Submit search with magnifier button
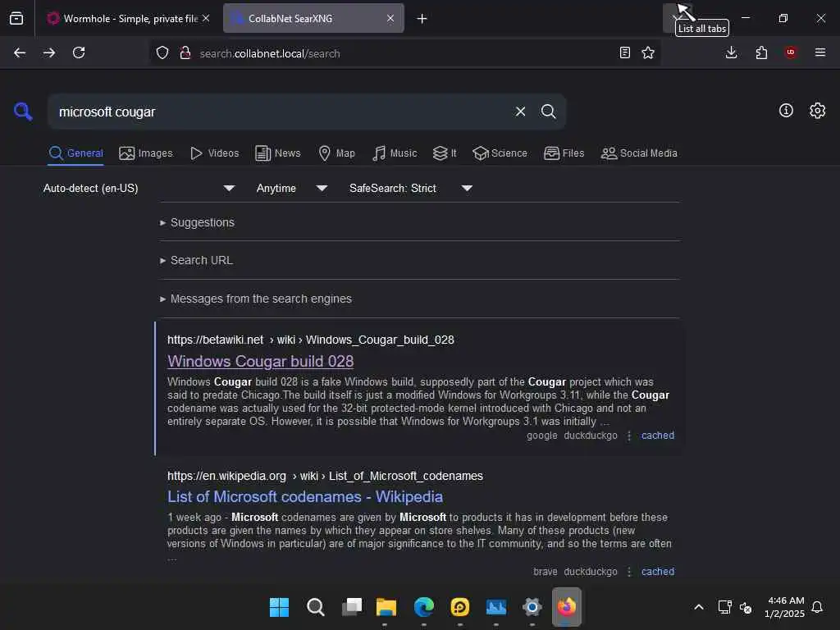Screen dimensions: 840x630 tap(548, 112)
